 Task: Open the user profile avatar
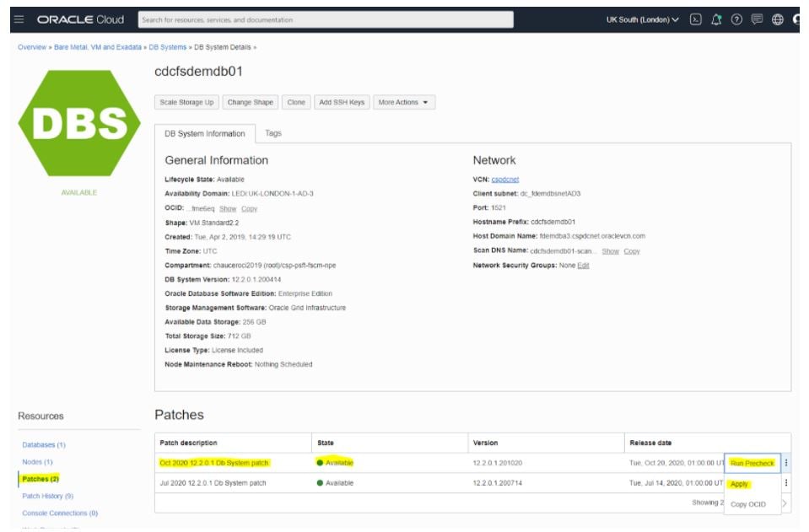796,19
